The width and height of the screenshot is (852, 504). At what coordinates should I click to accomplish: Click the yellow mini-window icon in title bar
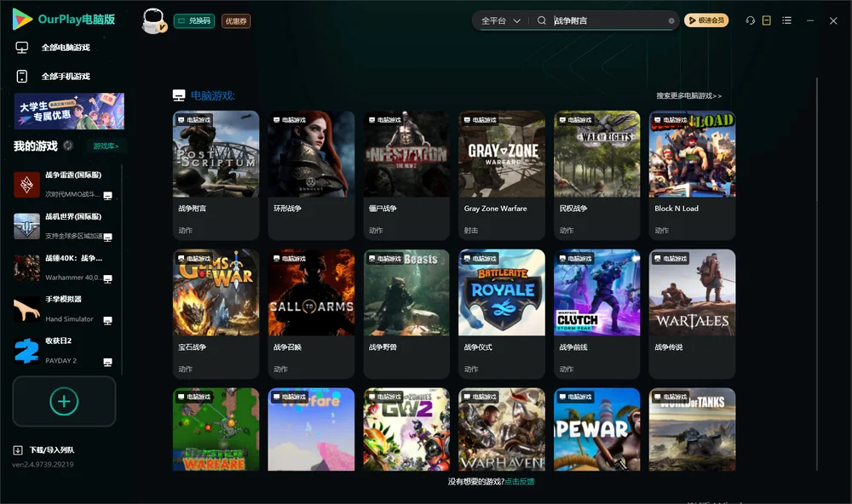coord(767,20)
